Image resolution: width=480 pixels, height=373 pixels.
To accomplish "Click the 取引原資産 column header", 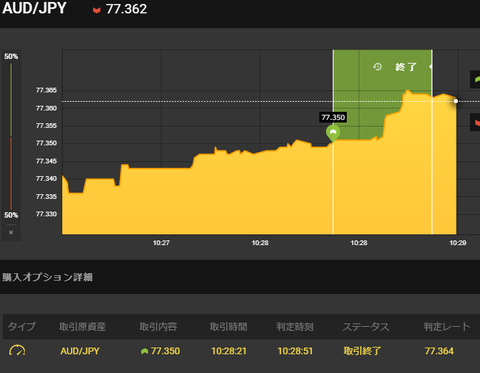I will click(82, 327).
